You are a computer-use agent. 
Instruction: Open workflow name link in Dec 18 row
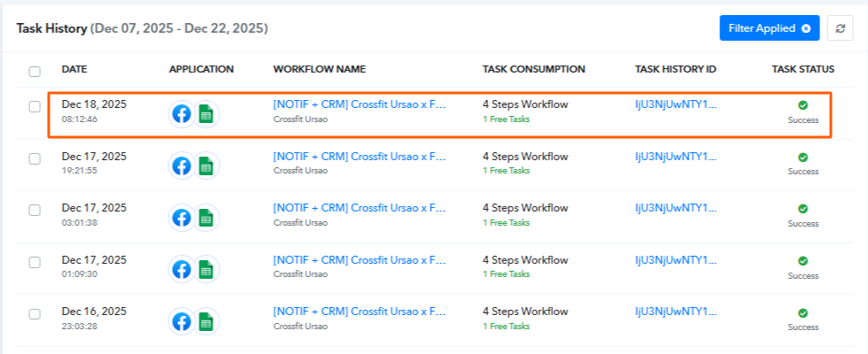click(x=360, y=104)
